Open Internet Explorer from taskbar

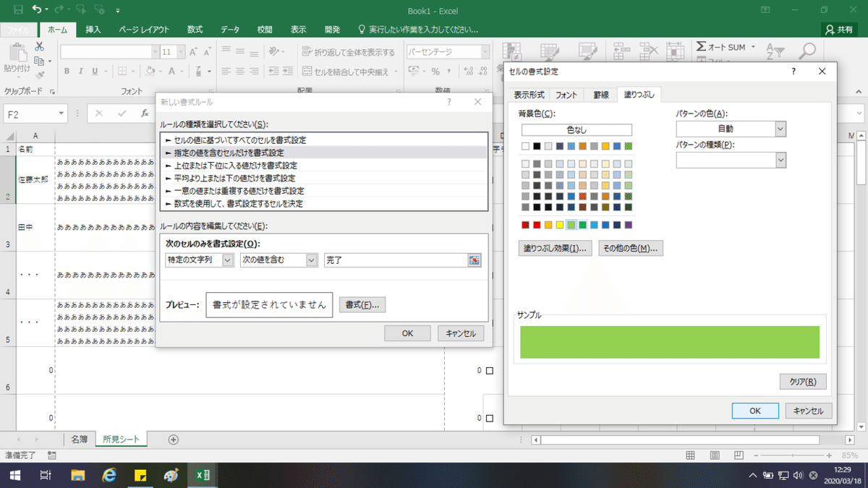click(x=110, y=475)
